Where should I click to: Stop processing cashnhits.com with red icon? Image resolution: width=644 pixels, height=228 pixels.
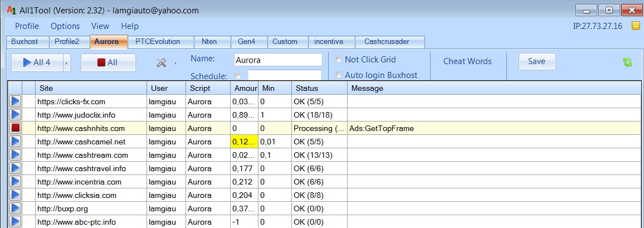15,128
